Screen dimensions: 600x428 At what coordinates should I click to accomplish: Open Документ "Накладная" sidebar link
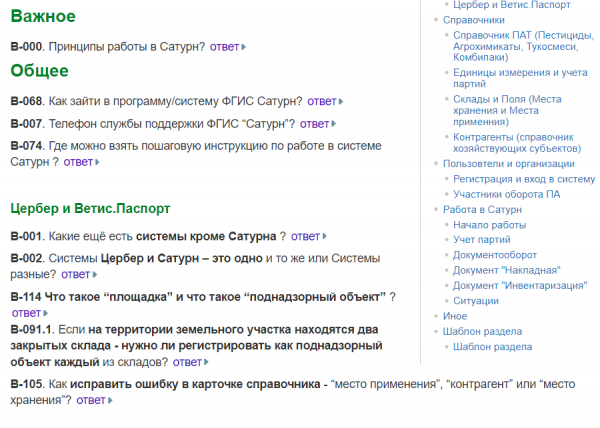pos(507,270)
